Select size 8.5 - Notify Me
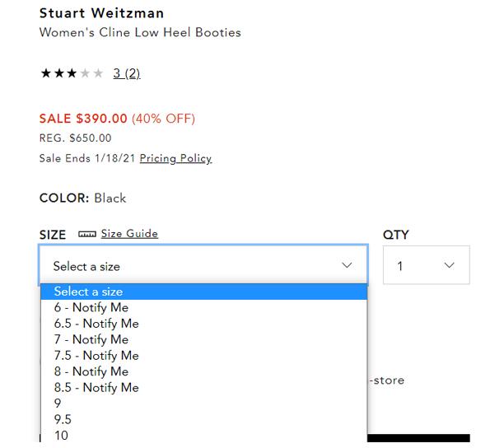This screenshot has width=490, height=448. pyautogui.click(x=203, y=387)
